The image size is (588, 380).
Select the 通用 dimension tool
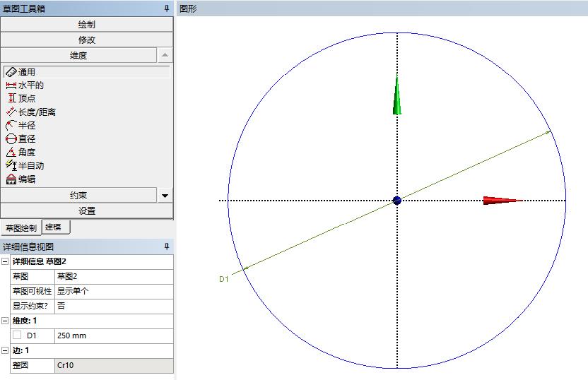[27, 72]
